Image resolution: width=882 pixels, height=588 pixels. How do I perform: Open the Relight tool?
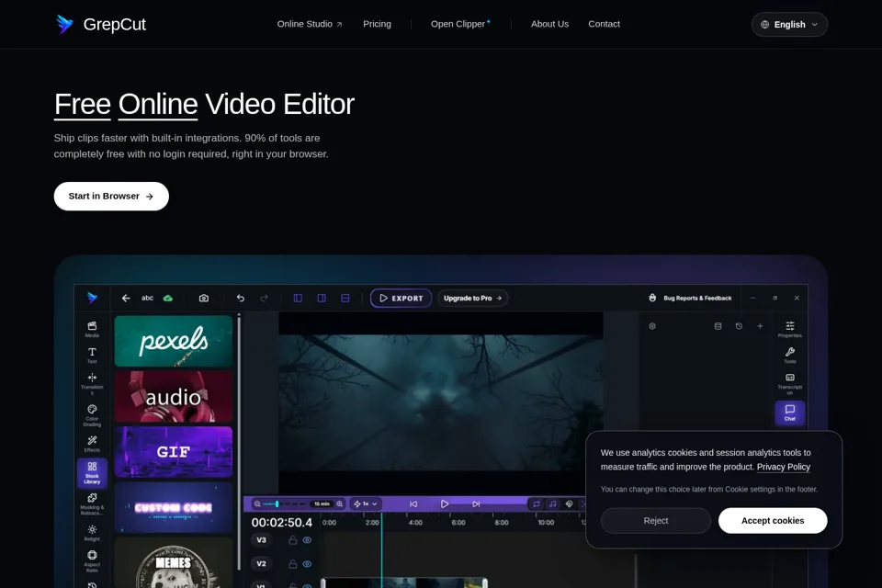coord(92,533)
